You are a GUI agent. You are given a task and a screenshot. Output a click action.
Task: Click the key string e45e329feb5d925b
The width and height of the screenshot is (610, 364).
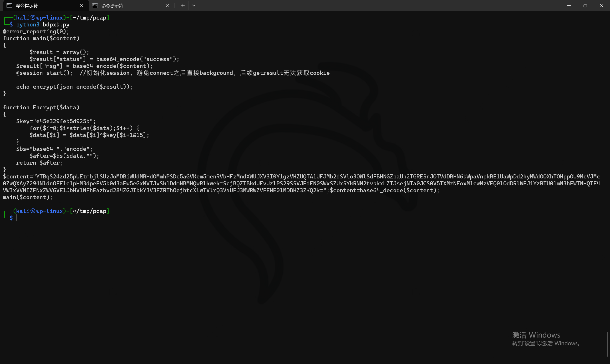pos(63,121)
